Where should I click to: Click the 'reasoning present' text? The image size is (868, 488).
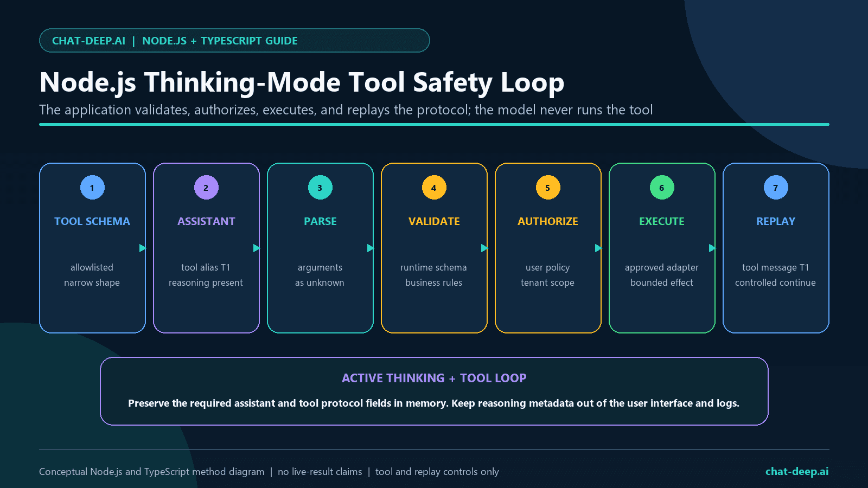[206, 282]
